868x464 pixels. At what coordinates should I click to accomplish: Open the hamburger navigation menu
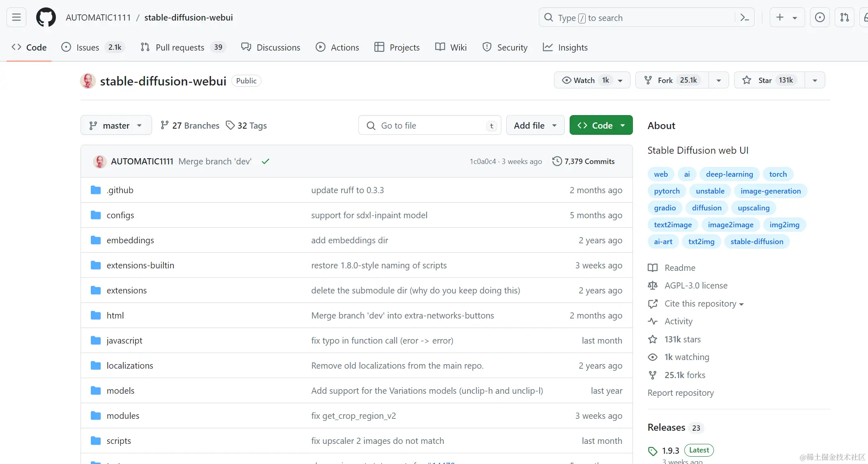pyautogui.click(x=16, y=17)
